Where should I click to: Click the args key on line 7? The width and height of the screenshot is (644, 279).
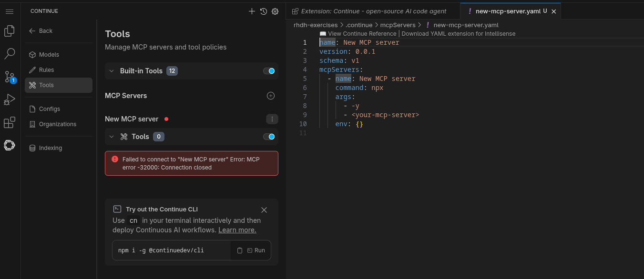point(343,97)
